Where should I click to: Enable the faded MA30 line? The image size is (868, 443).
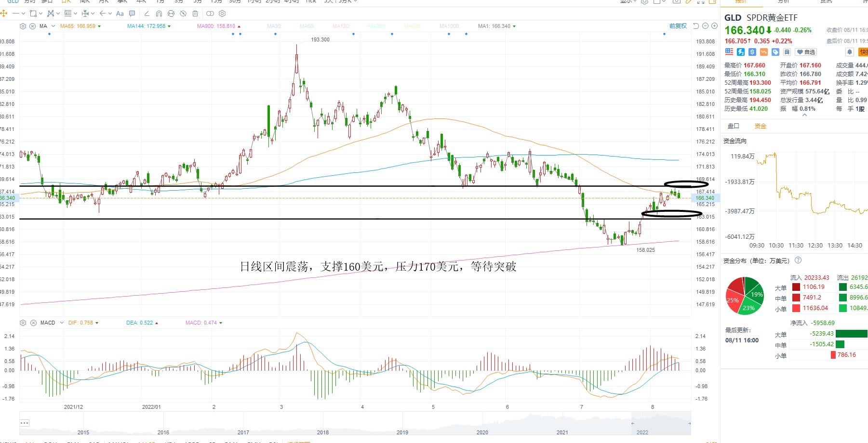click(x=274, y=26)
